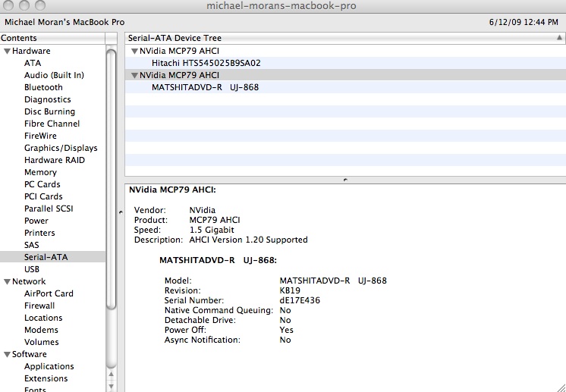Show Disc Burning information
Viewport: 566px width, 392px height.
(x=49, y=111)
